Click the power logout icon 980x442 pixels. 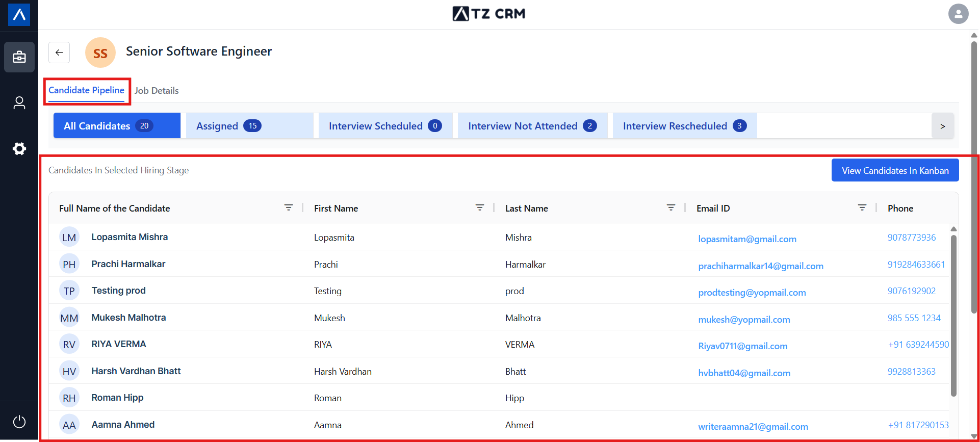(x=19, y=422)
